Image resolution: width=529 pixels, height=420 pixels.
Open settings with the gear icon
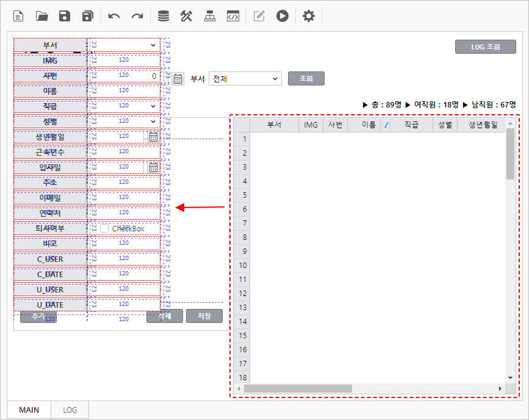tap(309, 16)
